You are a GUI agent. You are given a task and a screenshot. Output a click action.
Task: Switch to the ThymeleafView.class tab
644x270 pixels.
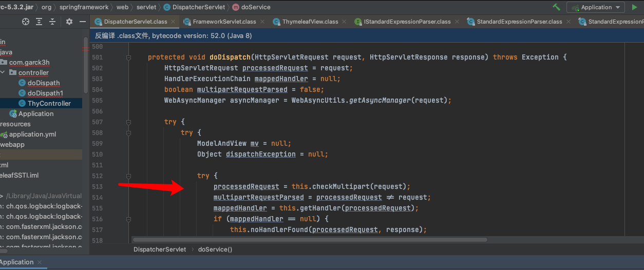coord(310,22)
